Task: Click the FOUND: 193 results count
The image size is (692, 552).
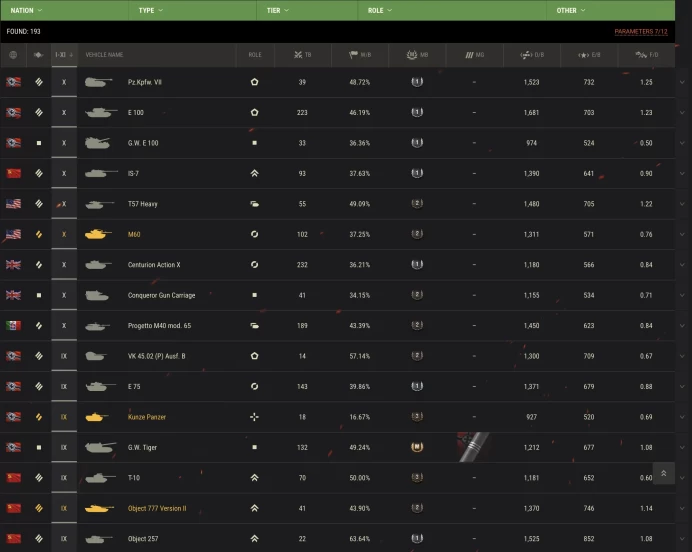Action: point(23,32)
